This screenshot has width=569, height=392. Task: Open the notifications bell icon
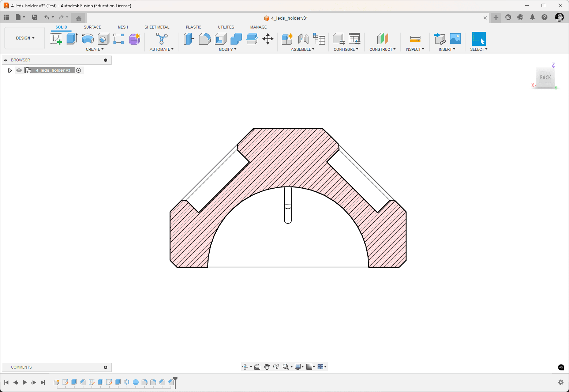532,17
